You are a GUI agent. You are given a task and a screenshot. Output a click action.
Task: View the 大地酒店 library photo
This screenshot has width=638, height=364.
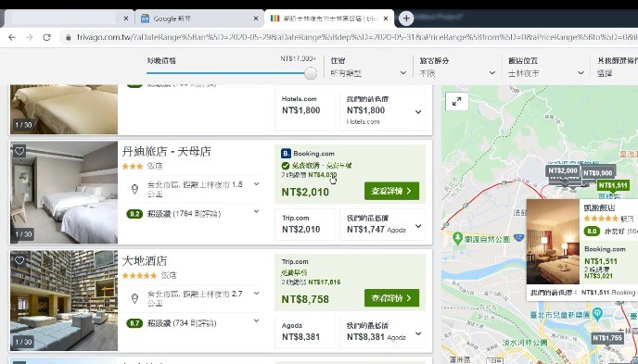(x=64, y=301)
